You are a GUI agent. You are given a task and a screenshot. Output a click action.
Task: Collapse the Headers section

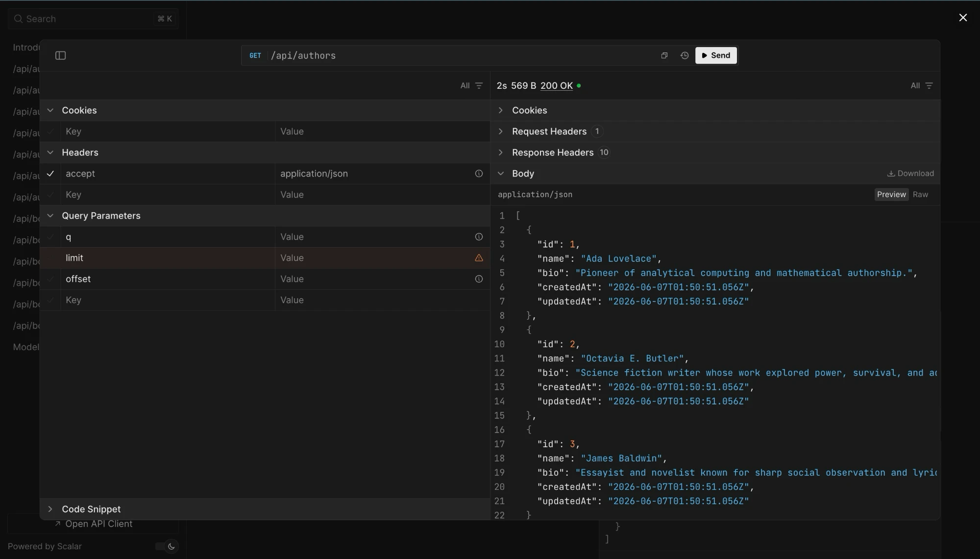(50, 152)
